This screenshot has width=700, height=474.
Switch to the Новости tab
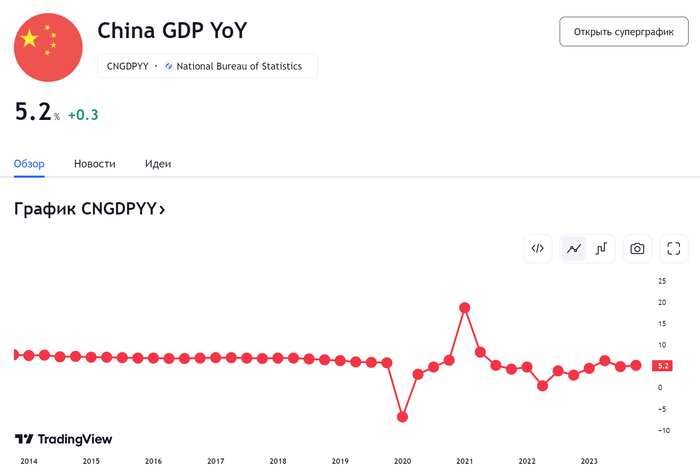95,164
